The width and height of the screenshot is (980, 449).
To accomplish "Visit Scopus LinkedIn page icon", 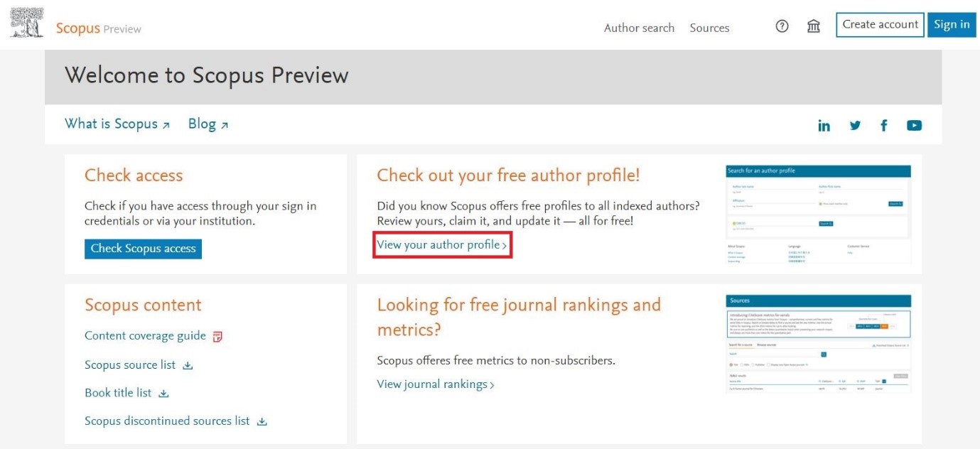I will coord(824,126).
